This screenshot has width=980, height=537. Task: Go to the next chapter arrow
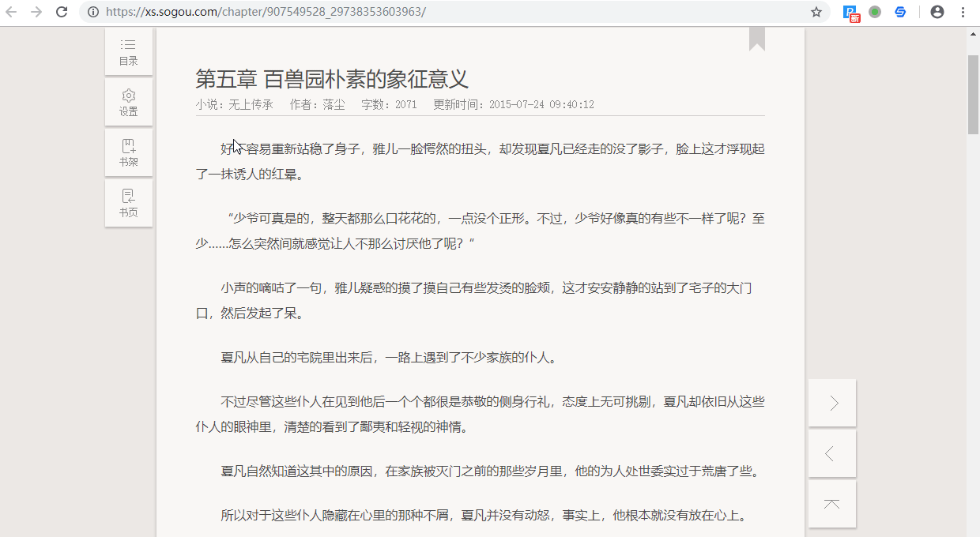point(832,404)
